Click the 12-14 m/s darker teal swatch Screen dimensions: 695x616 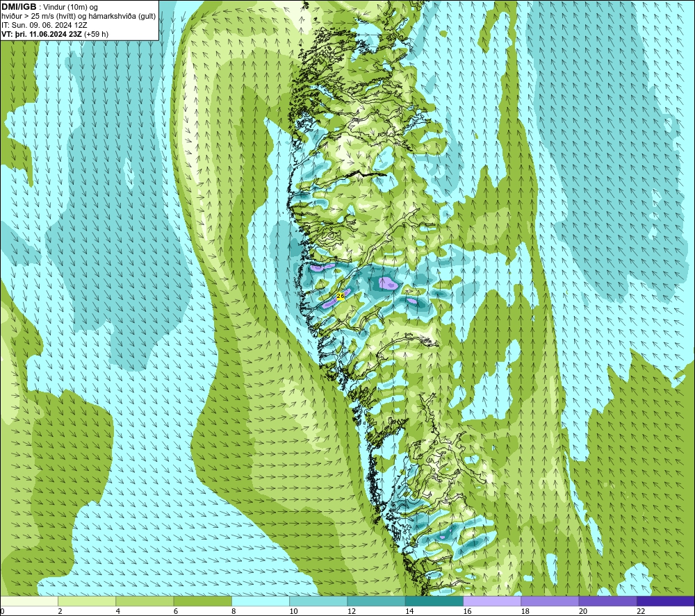click(376, 601)
